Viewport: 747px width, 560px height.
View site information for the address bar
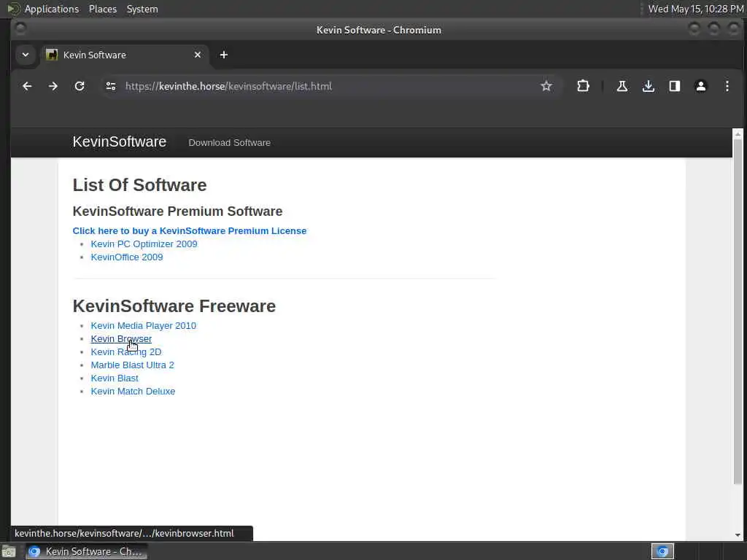coord(111,86)
